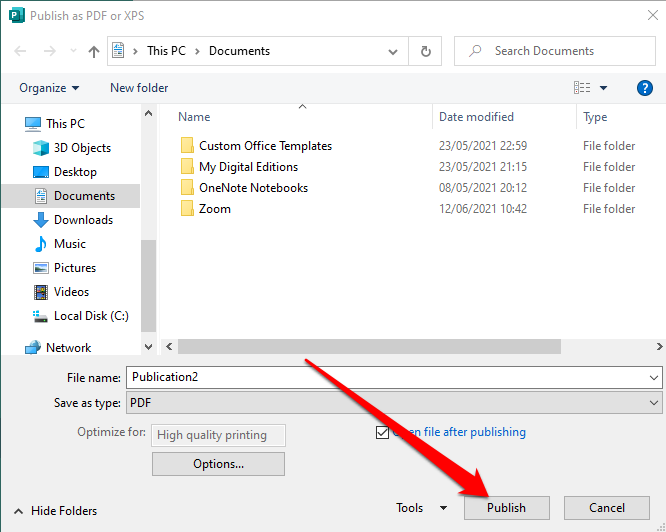Select Music in the sidebar
Image resolution: width=666 pixels, height=532 pixels.
[69, 244]
